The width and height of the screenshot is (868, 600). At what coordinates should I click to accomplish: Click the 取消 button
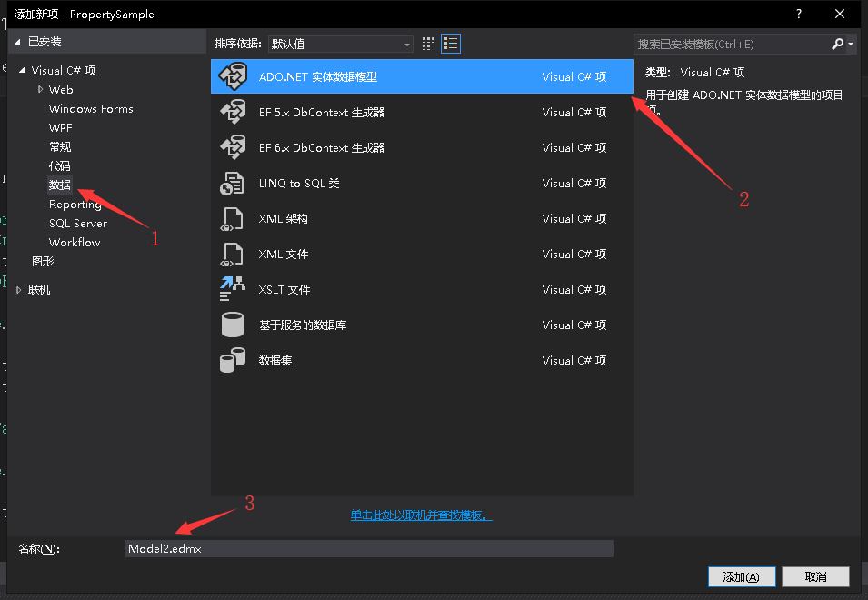(815, 576)
